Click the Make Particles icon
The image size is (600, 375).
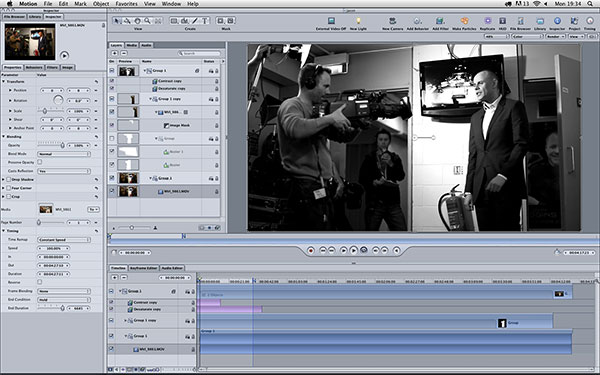coord(464,21)
